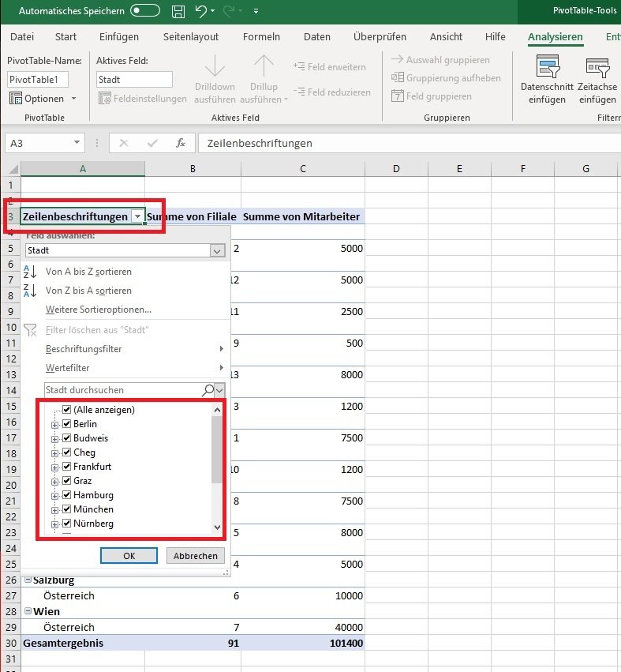Screen dimensions: 621x672
Task: Toggle Automatisches Speichern switch
Action: click(145, 11)
